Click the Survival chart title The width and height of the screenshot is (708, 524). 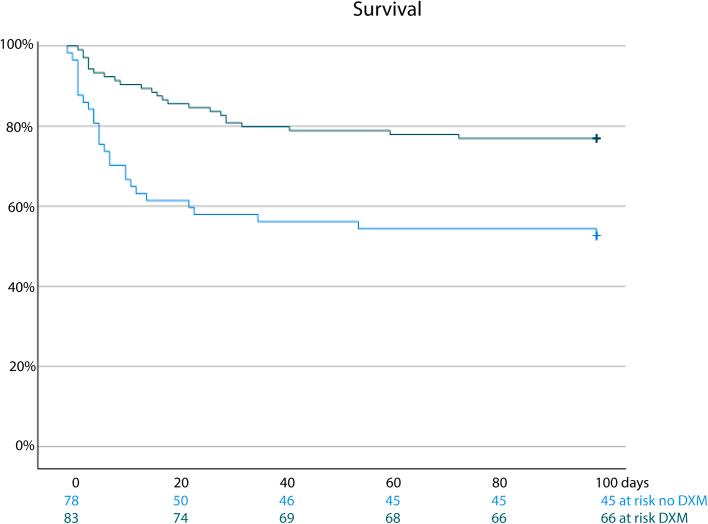point(387,9)
